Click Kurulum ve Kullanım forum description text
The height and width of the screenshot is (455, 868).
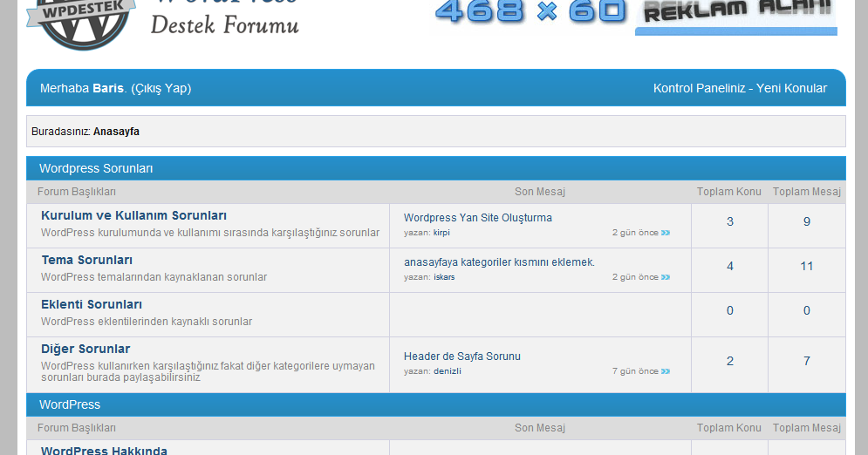click(x=210, y=233)
